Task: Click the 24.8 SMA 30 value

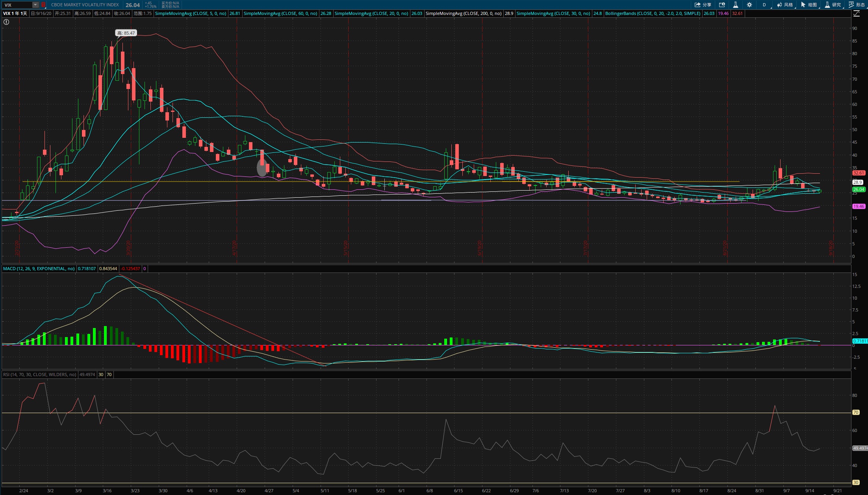Action: coord(597,13)
